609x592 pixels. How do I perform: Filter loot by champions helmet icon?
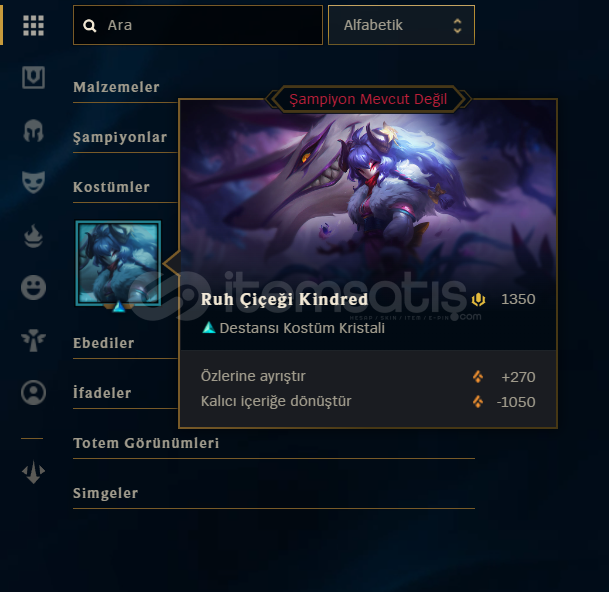point(33,130)
